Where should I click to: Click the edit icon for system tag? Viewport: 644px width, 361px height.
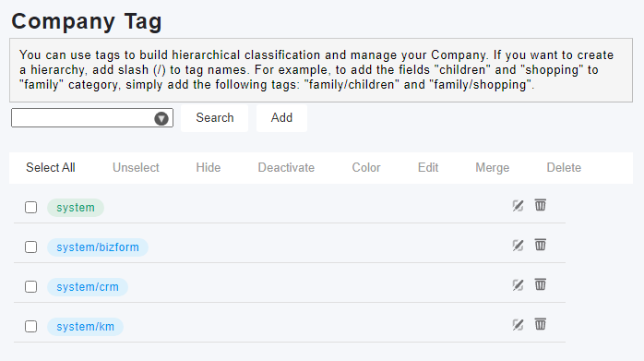click(x=518, y=206)
